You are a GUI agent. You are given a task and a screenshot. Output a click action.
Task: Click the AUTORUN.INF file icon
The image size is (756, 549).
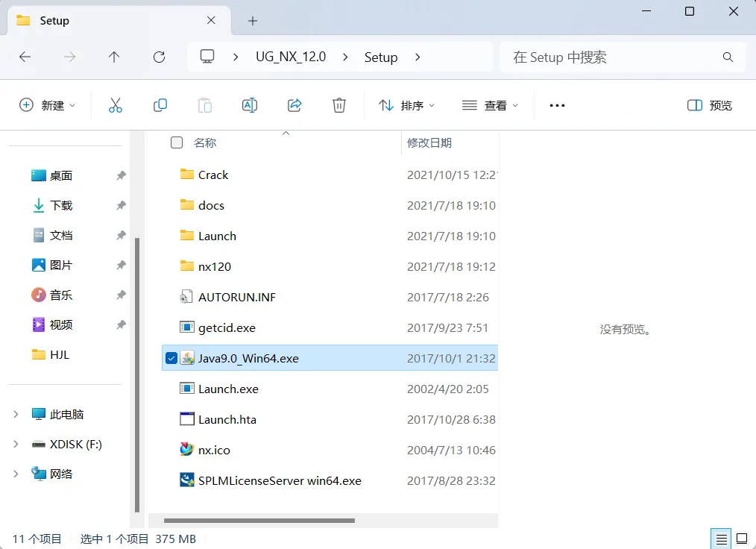click(x=186, y=297)
